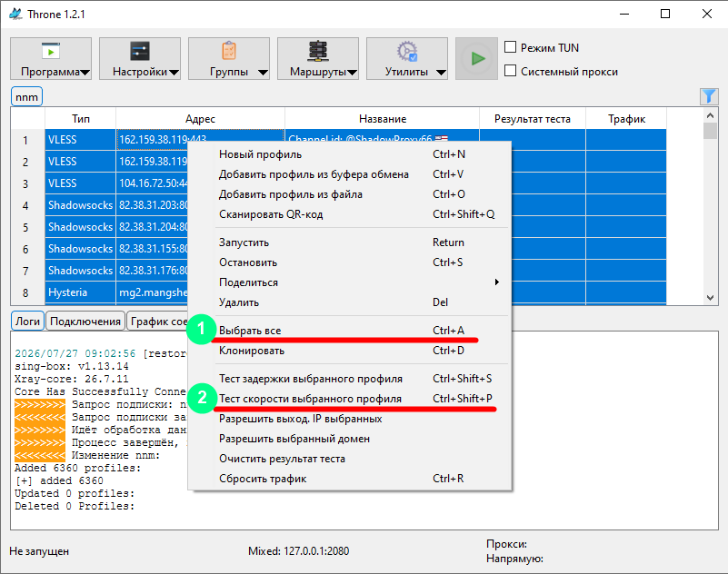Sort by the Тип column header

[x=80, y=119]
